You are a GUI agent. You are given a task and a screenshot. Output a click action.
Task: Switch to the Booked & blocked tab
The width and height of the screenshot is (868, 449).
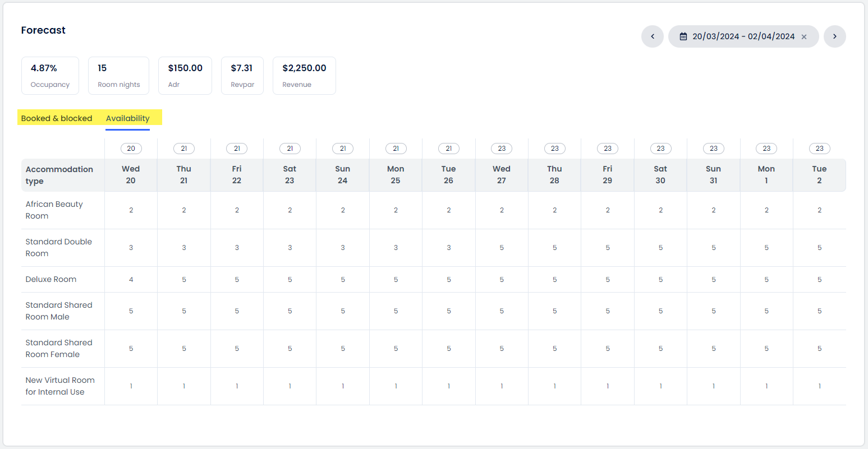(x=57, y=118)
